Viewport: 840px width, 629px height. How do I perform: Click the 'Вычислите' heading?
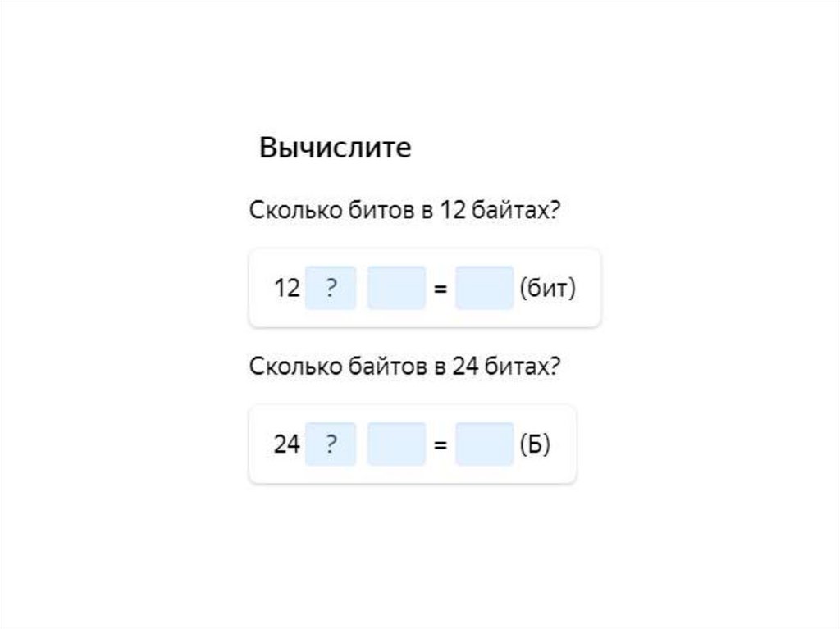(335, 148)
